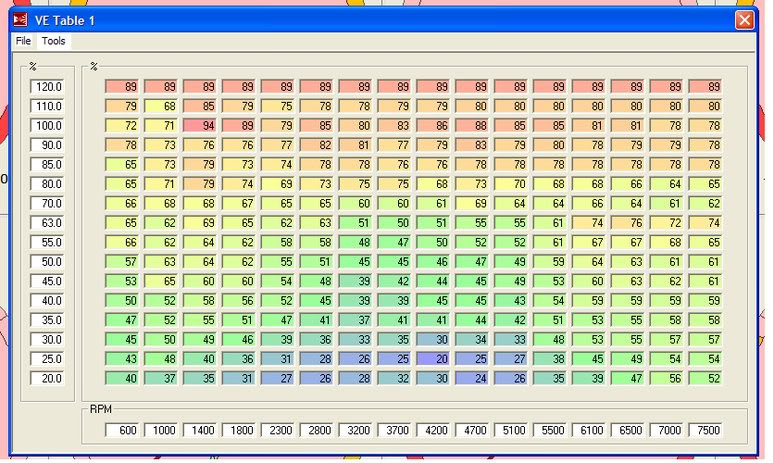The image size is (773, 463).
Task: Select the 30 cell at 30.0 load, 4200 RPM
Action: click(433, 339)
